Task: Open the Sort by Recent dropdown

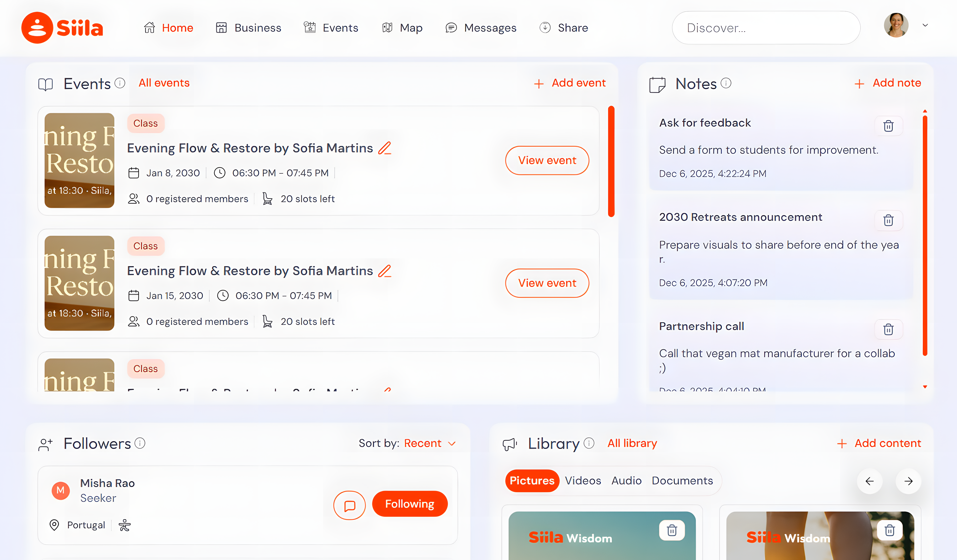Action: [430, 443]
